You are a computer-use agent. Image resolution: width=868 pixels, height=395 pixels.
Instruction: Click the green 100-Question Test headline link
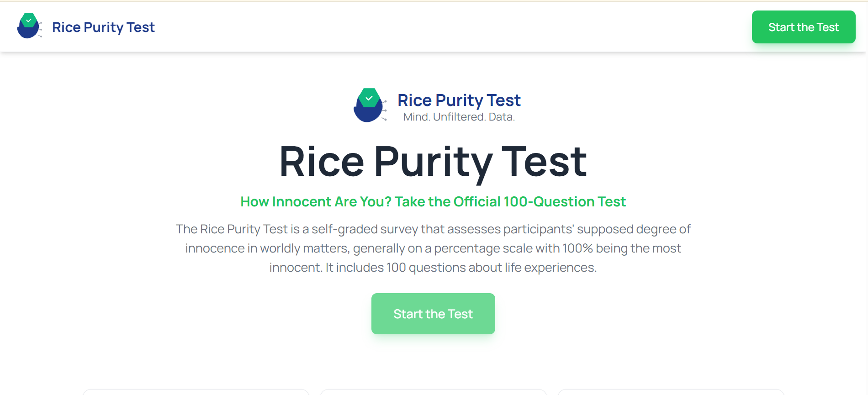click(x=433, y=201)
